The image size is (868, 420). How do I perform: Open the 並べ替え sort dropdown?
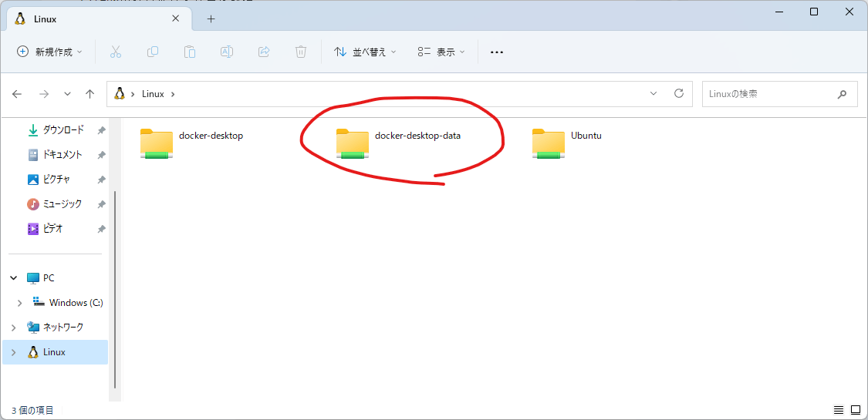[x=365, y=52]
